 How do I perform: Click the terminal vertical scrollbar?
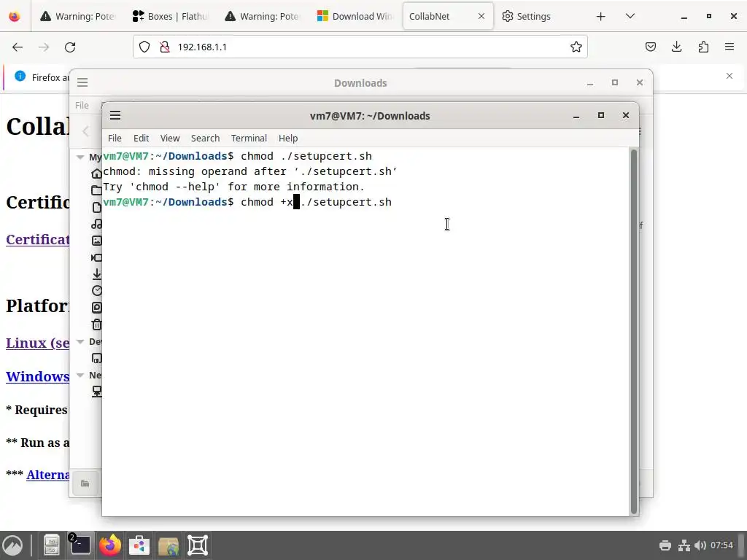pyautogui.click(x=634, y=332)
